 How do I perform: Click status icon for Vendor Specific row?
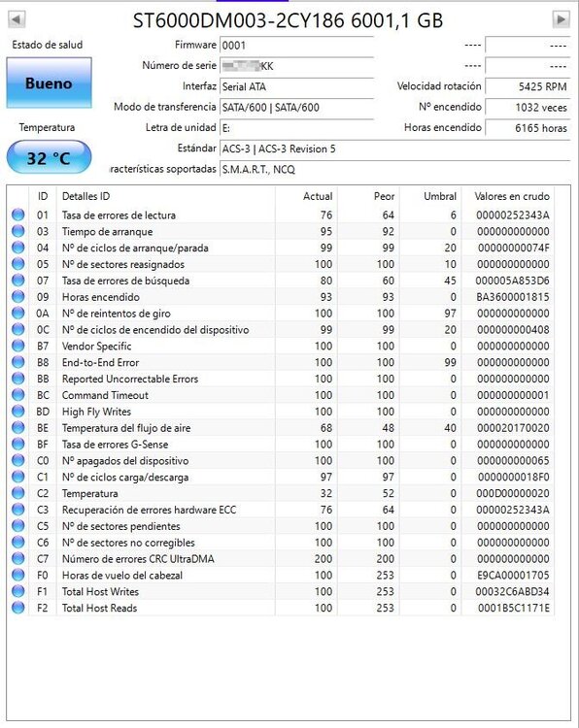coord(18,346)
